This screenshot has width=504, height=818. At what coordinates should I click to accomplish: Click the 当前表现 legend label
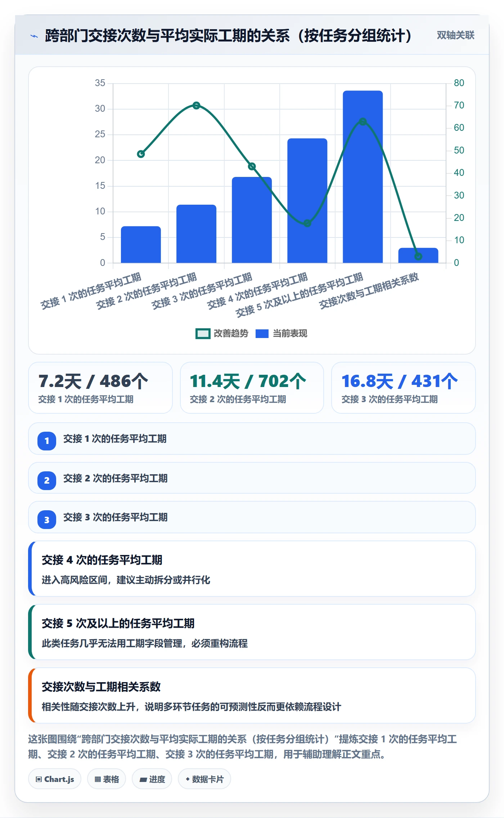click(290, 334)
